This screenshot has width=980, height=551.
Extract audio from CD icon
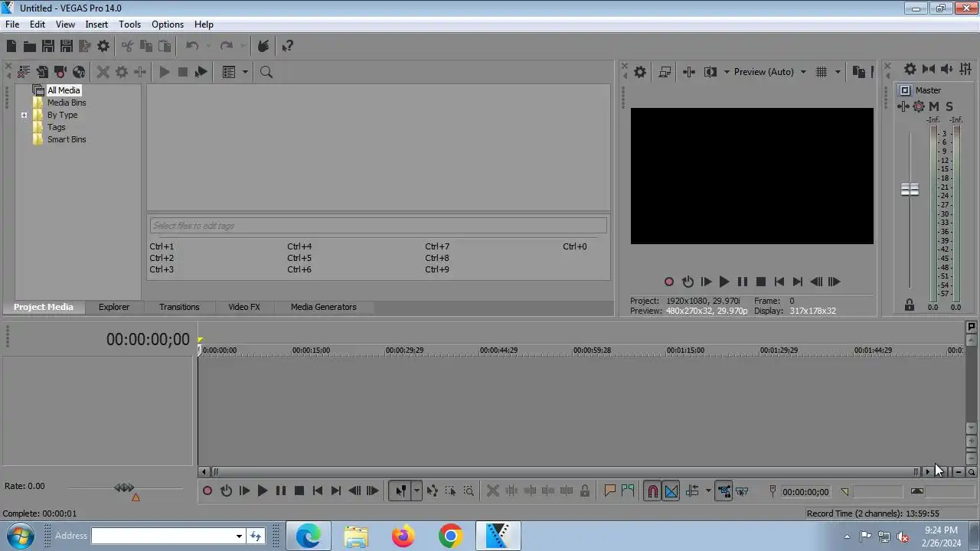point(79,72)
